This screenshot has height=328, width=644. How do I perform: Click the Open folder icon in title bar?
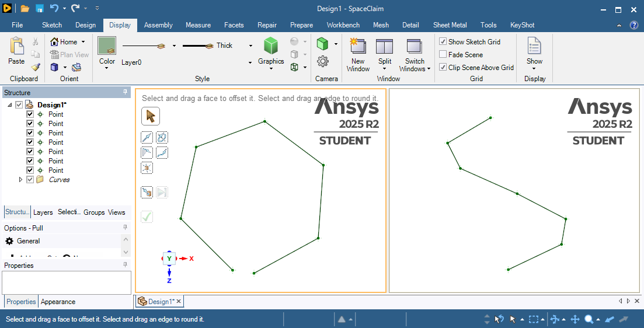click(25, 8)
